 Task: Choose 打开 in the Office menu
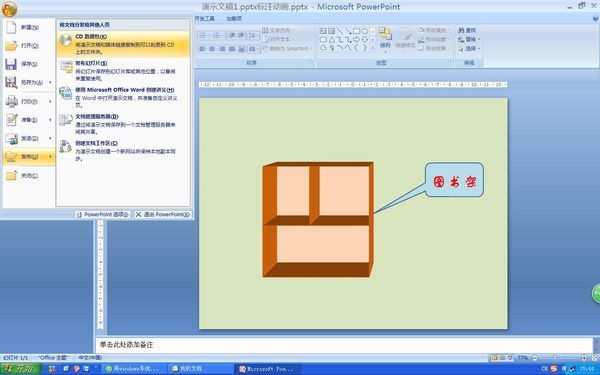[29, 46]
